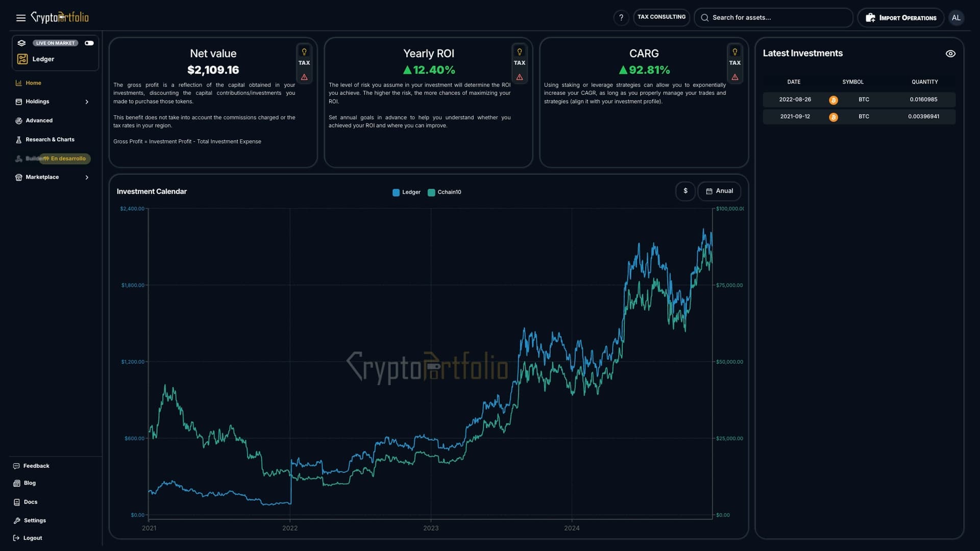Click the BTC coin icon for 2022-08-26 investment
The height and width of the screenshot is (551, 980).
pos(834,100)
